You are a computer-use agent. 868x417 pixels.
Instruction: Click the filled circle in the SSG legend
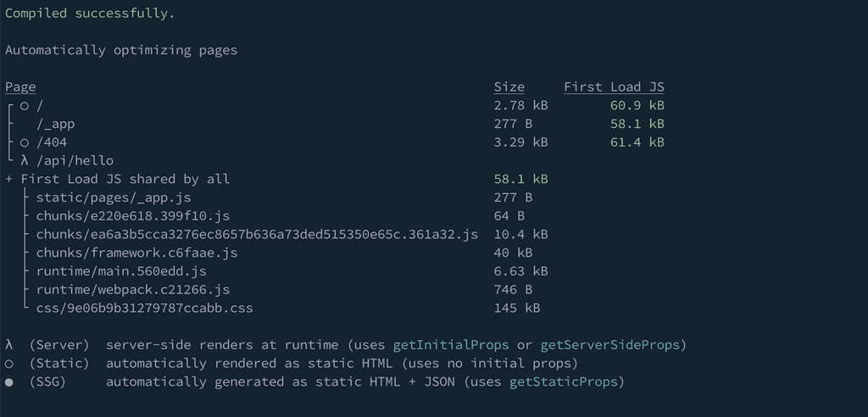(x=8, y=382)
